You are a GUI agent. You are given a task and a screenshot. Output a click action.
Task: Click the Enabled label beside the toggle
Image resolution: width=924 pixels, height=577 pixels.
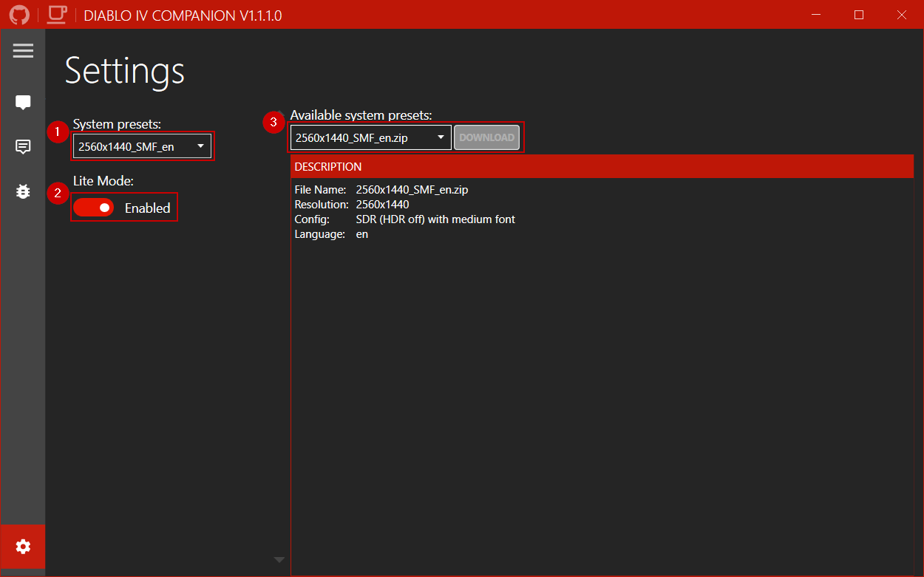(147, 208)
